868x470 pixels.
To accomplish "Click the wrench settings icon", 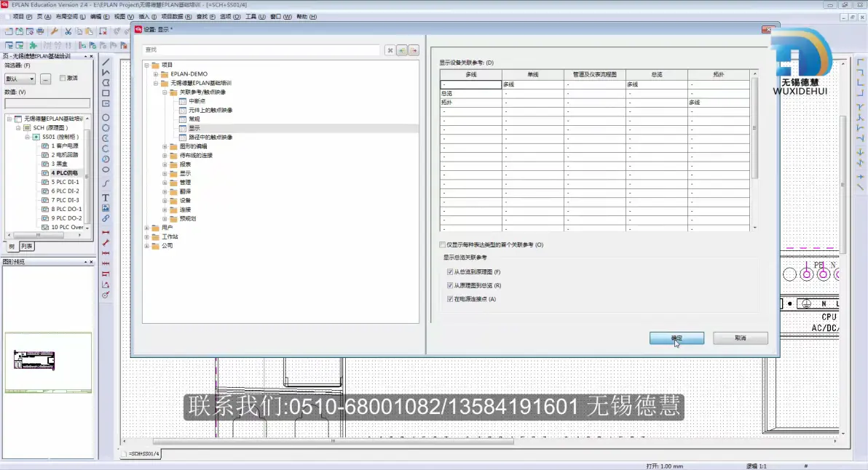I will [x=54, y=31].
